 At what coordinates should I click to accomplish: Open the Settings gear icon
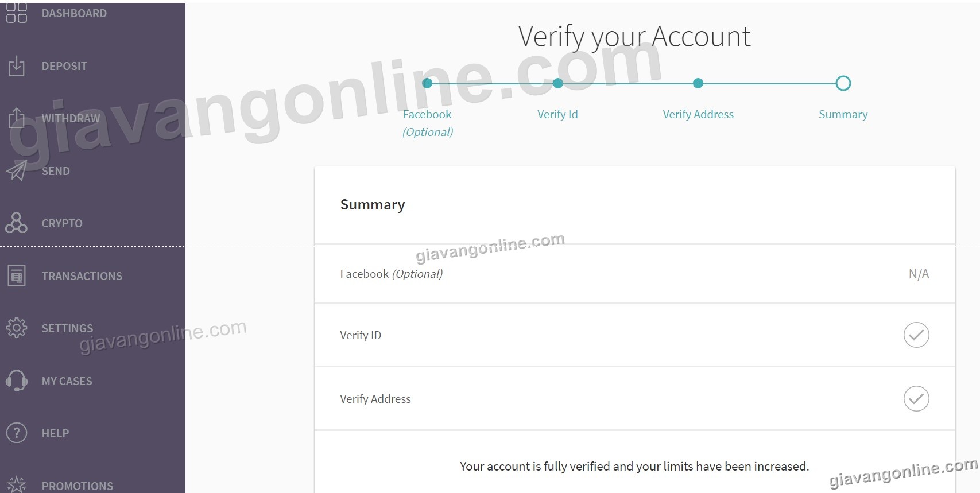click(x=17, y=328)
